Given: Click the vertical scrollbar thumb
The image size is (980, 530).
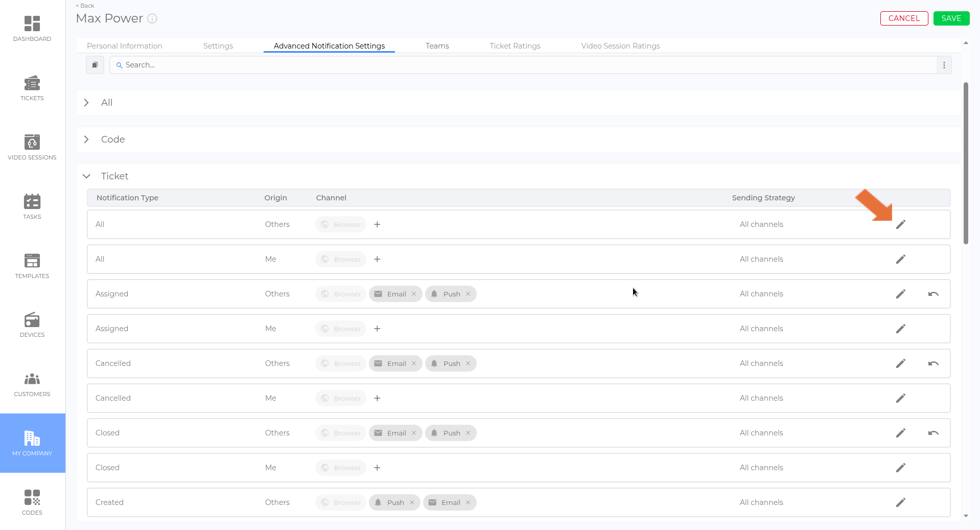Looking at the screenshot, I should [x=965, y=164].
